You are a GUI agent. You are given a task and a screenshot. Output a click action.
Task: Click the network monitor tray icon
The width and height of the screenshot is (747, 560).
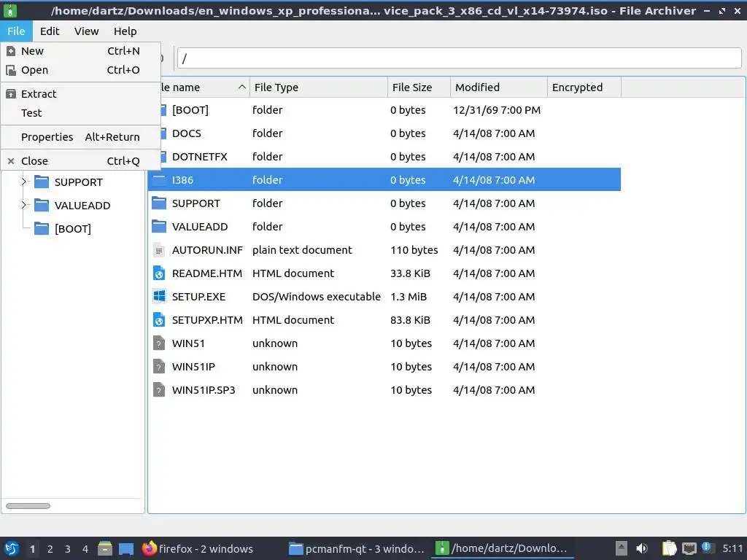click(x=689, y=548)
